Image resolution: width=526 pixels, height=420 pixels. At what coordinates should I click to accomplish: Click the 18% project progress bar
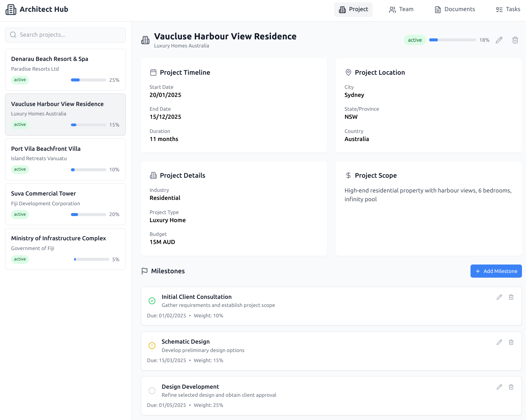click(452, 40)
